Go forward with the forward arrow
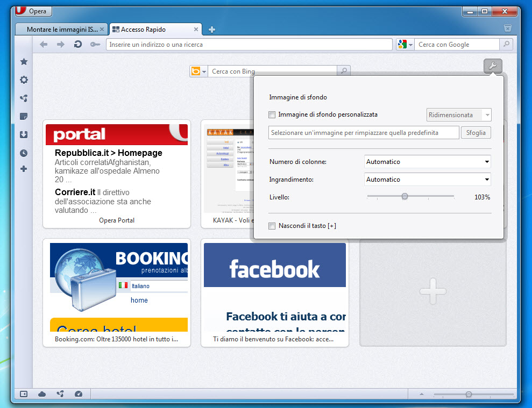 (x=60, y=45)
